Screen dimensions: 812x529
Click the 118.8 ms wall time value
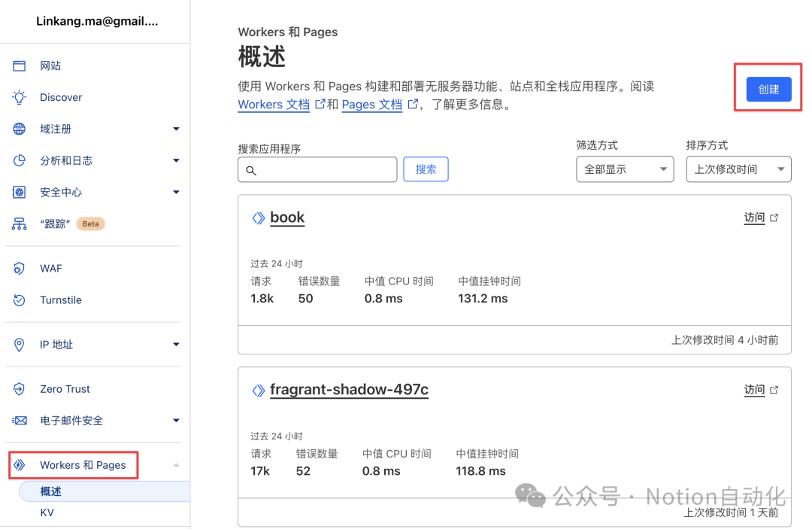(480, 471)
